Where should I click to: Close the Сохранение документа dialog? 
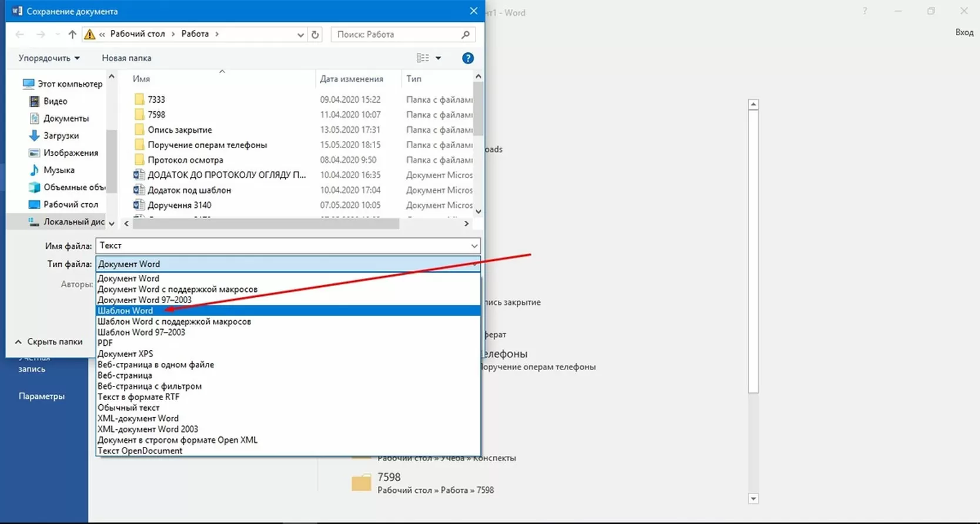(474, 11)
